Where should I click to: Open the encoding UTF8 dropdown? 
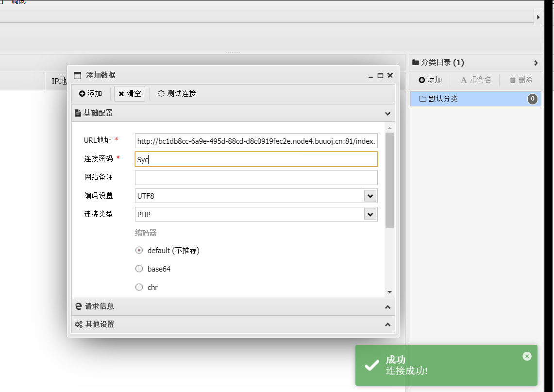tap(370, 196)
